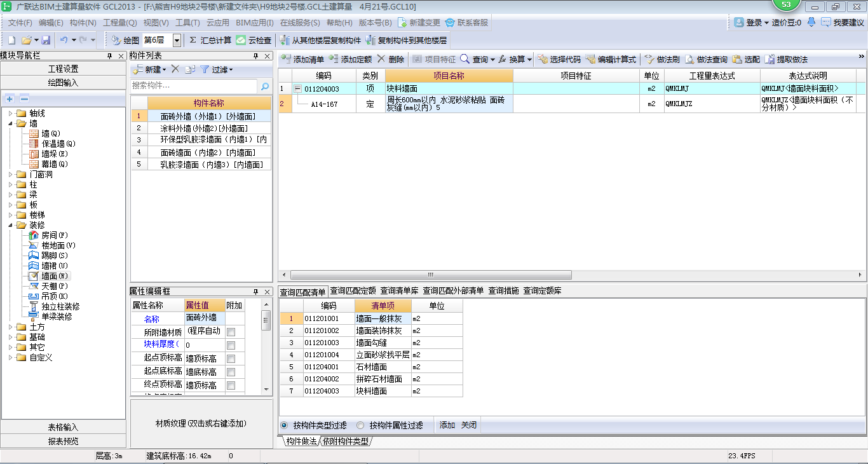Collapse the 墙 tree node
Screen dimensions: 868x464
point(11,123)
